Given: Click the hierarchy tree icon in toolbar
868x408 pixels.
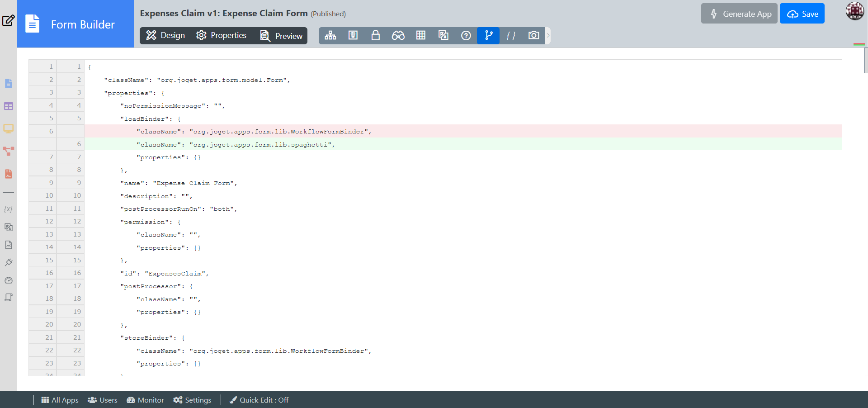Looking at the screenshot, I should (x=330, y=35).
